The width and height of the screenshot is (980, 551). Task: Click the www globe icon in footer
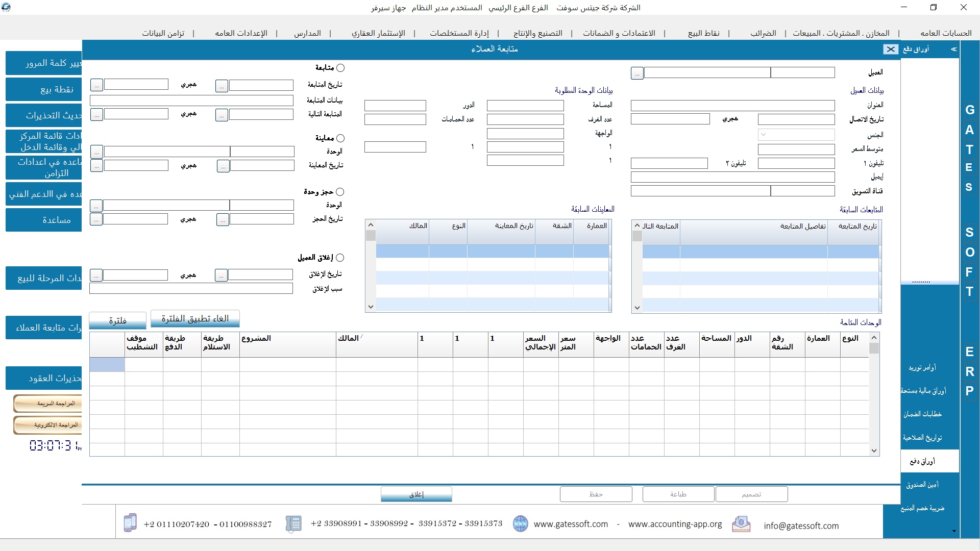520,523
